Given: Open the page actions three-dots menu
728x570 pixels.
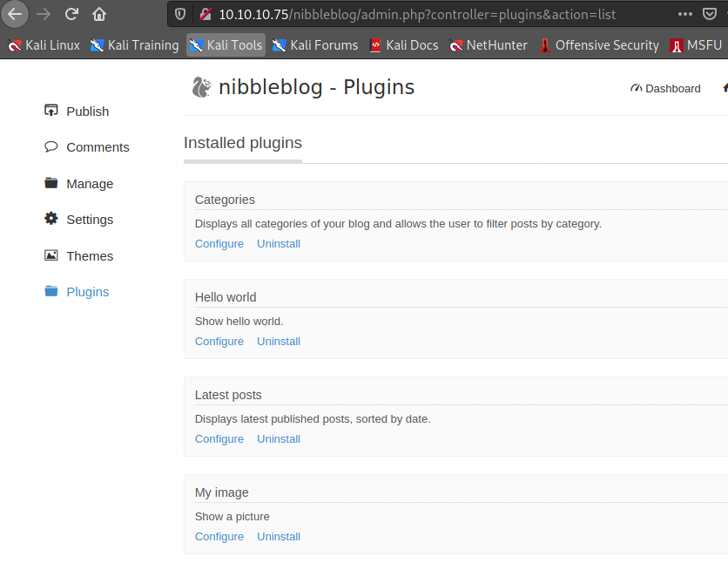Looking at the screenshot, I should 684,14.
